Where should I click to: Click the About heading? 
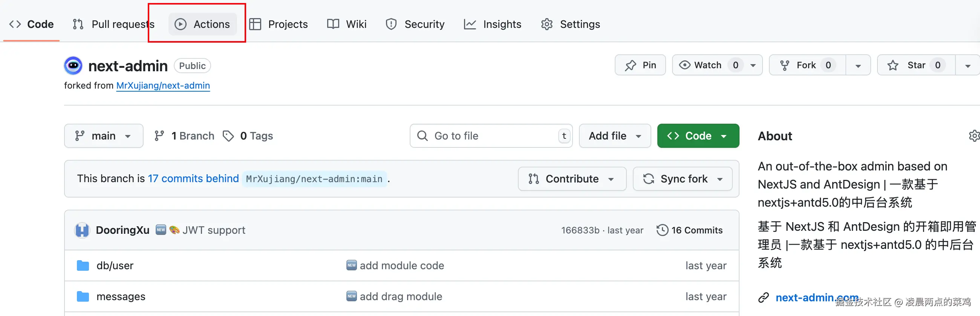click(x=775, y=136)
